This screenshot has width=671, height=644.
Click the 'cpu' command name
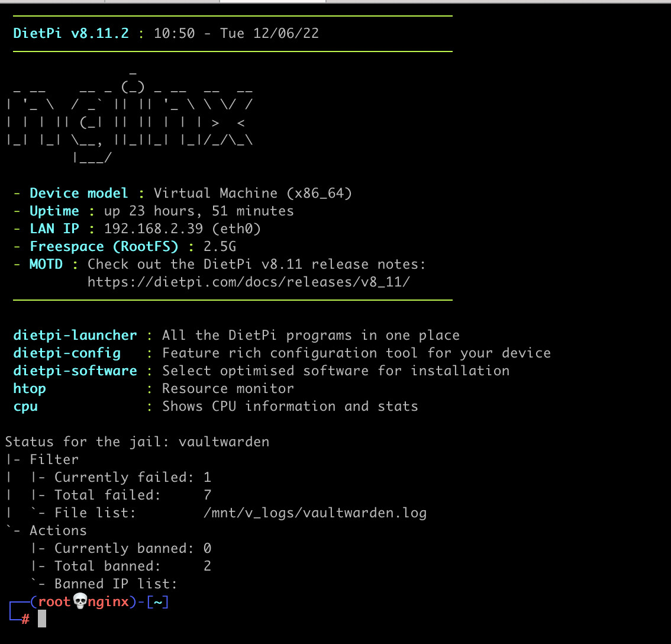pyautogui.click(x=25, y=407)
